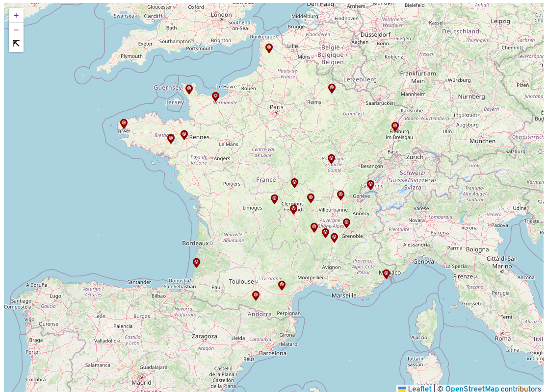
Task: Click the marker overlapping the Bretagne label
Action: 171,139
